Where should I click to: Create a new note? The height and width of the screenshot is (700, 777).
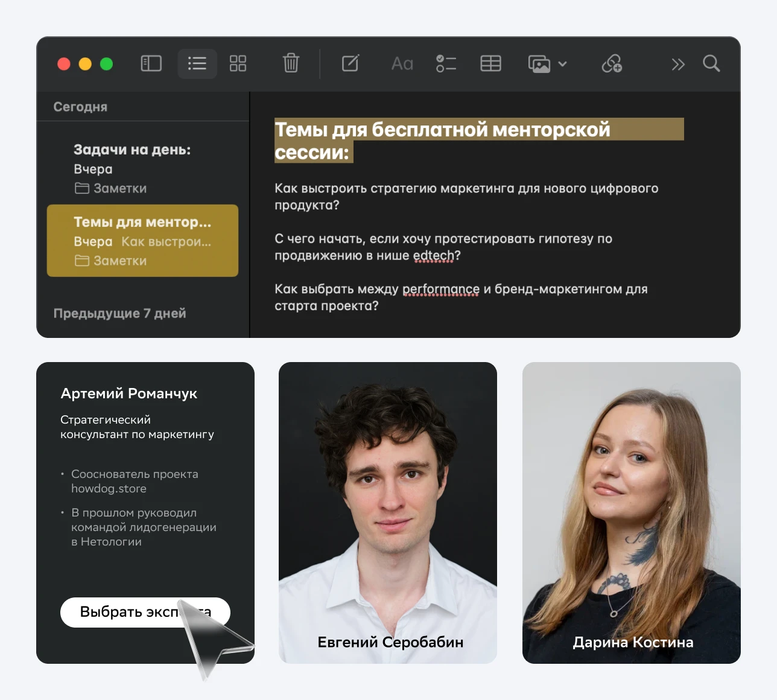[x=350, y=63]
